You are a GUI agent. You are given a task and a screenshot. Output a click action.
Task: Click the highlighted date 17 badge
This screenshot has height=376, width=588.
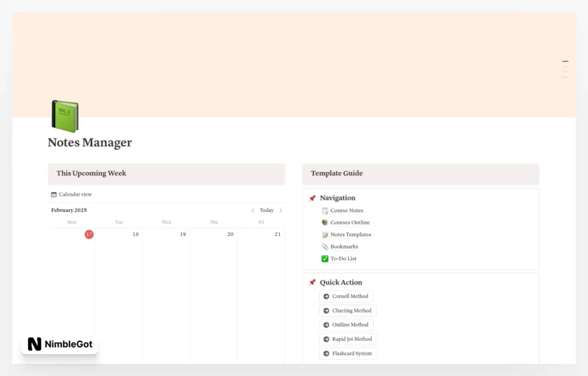[89, 234]
